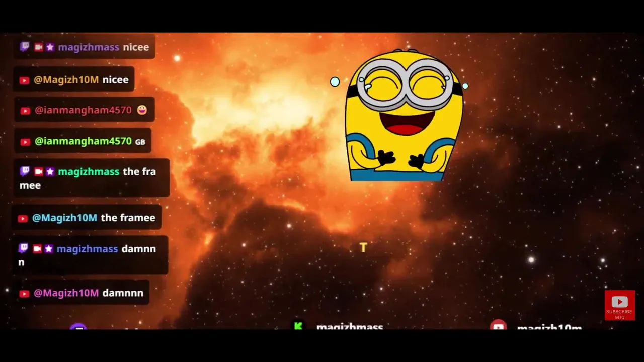Click 'the framee' text after @Magizh10M
Image resolution: width=644 pixels, height=362 pixels.
128,218
